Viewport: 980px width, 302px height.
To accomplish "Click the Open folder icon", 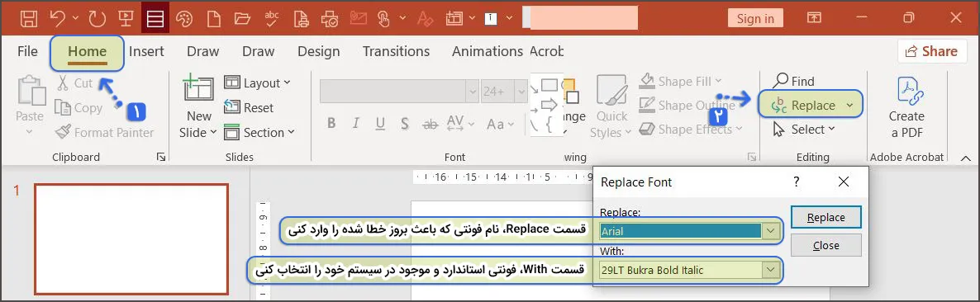I will pyautogui.click(x=242, y=19).
